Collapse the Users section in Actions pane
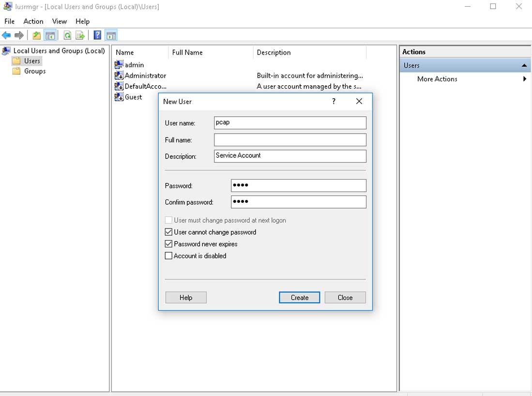The image size is (532, 396). pyautogui.click(x=524, y=65)
